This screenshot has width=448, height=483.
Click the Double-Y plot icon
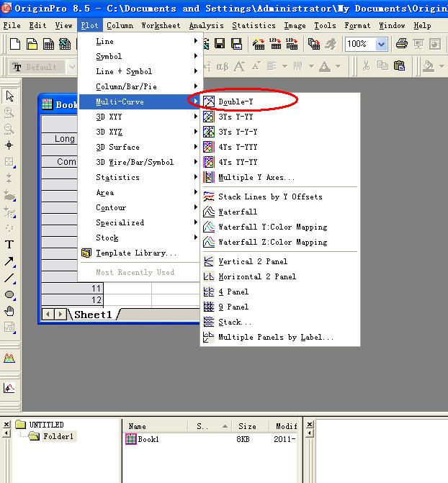[209, 101]
